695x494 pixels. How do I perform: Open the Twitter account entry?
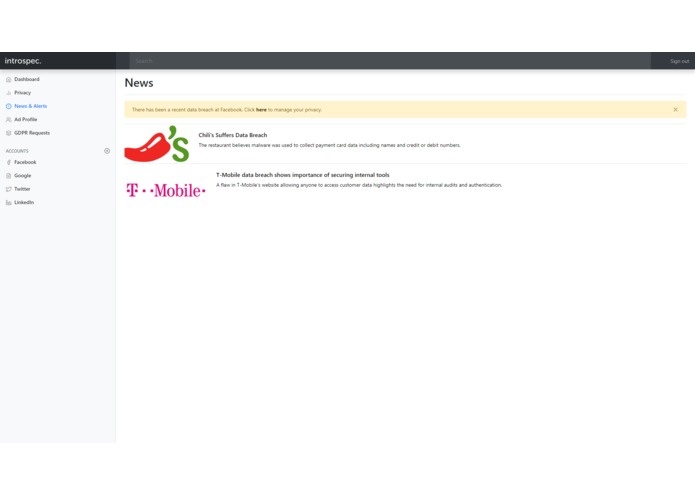pyautogui.click(x=22, y=189)
